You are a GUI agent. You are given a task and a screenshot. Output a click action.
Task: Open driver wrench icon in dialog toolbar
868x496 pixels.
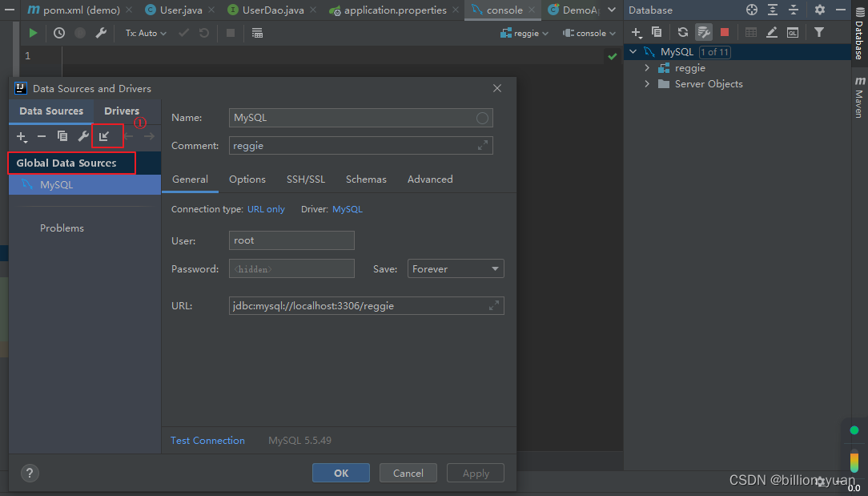tap(83, 136)
